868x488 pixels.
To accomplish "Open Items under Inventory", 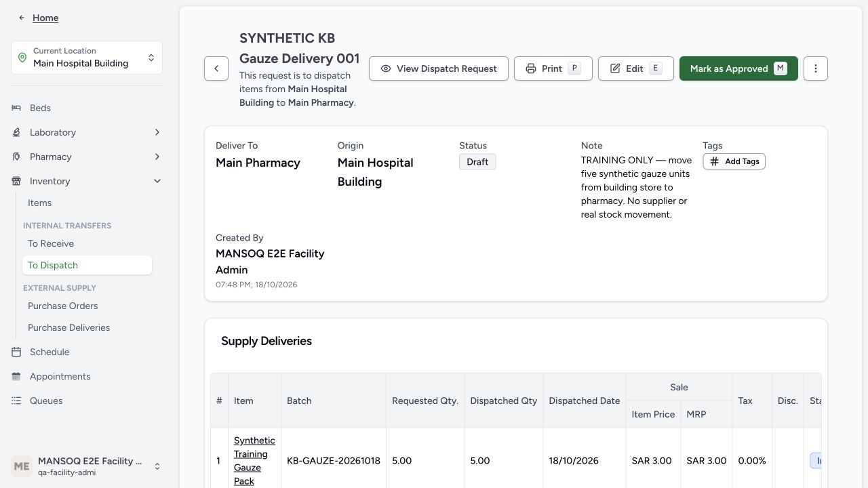I will click(x=39, y=203).
